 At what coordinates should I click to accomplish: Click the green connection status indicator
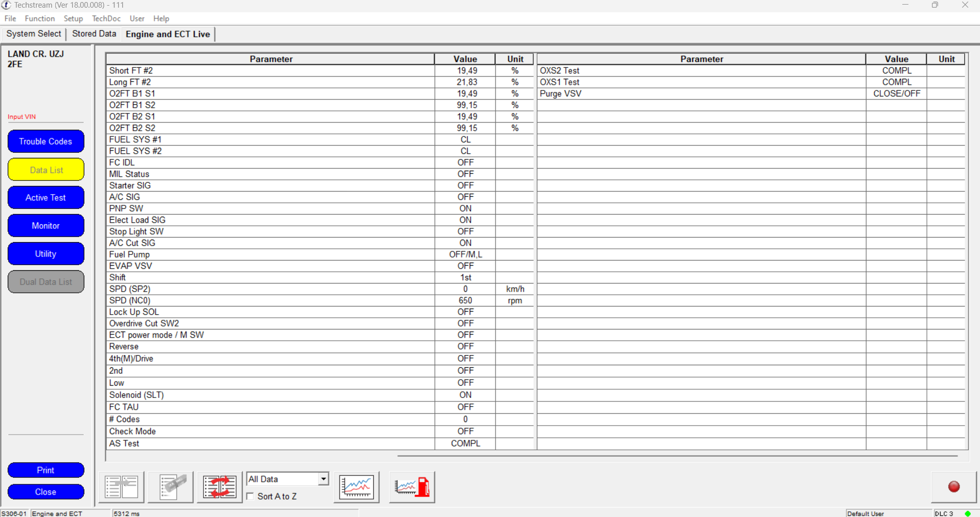point(968,513)
